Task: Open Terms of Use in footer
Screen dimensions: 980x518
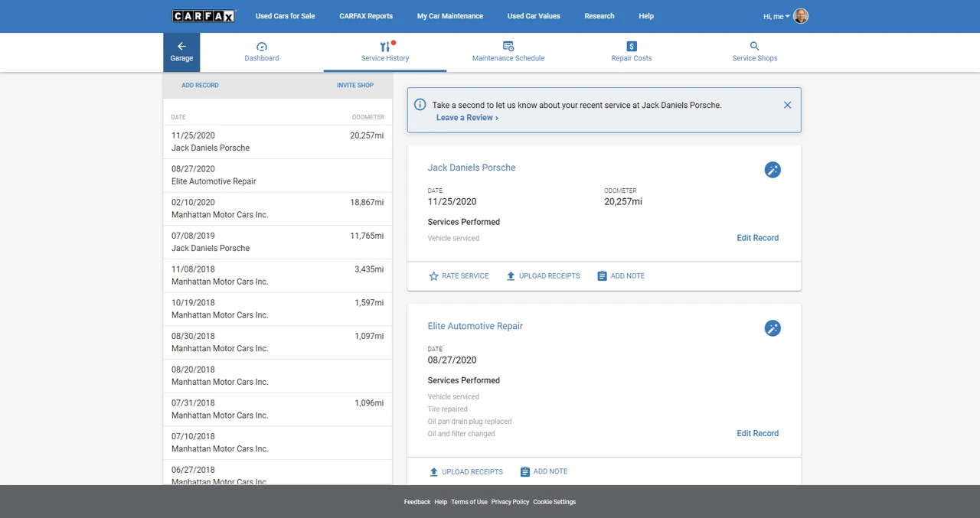Action: (469, 502)
